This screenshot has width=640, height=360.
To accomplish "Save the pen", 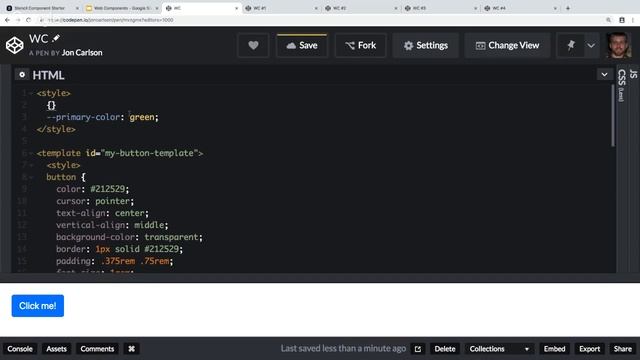I will point(302,45).
